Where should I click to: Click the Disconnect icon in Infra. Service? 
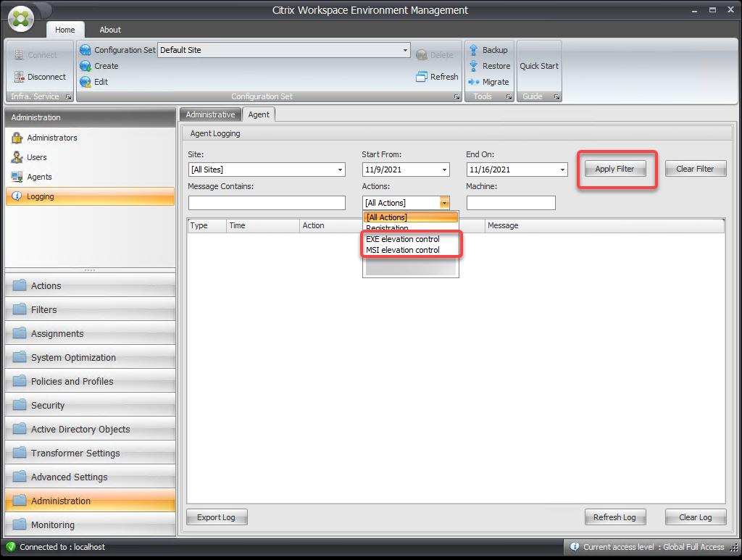click(x=19, y=76)
